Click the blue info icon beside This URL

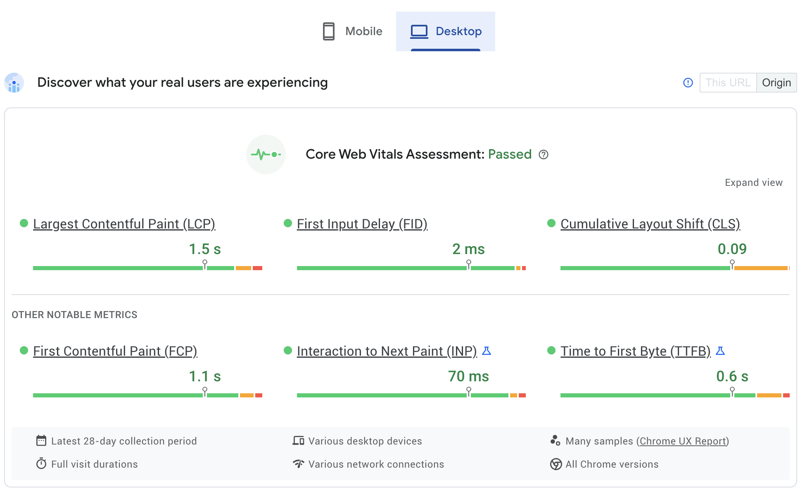688,83
